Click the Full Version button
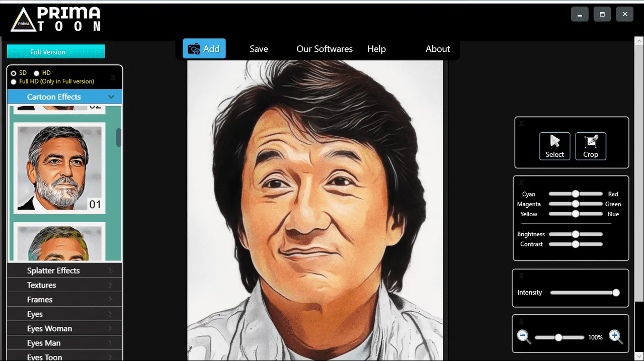 [x=56, y=52]
